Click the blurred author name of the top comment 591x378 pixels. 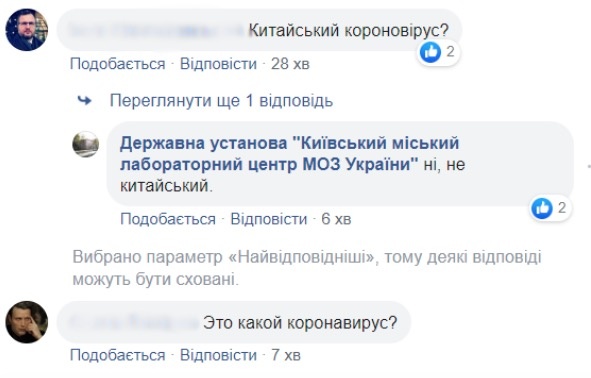pyautogui.click(x=157, y=30)
